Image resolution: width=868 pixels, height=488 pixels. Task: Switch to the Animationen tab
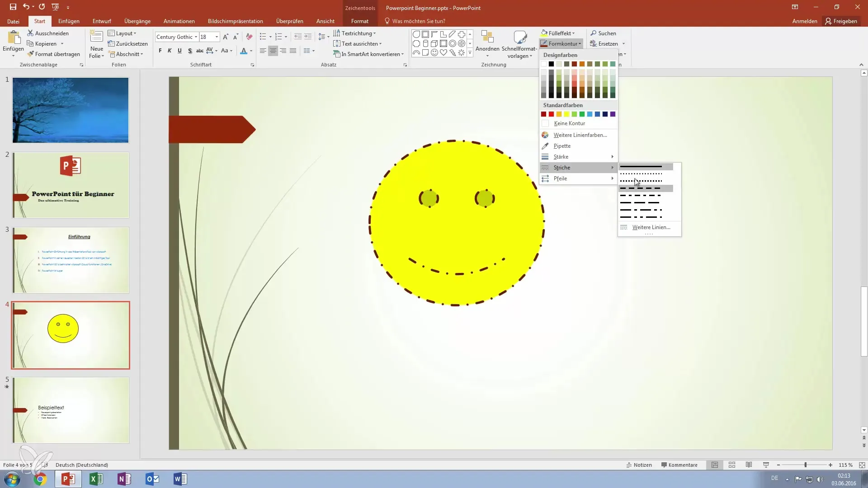click(x=179, y=21)
